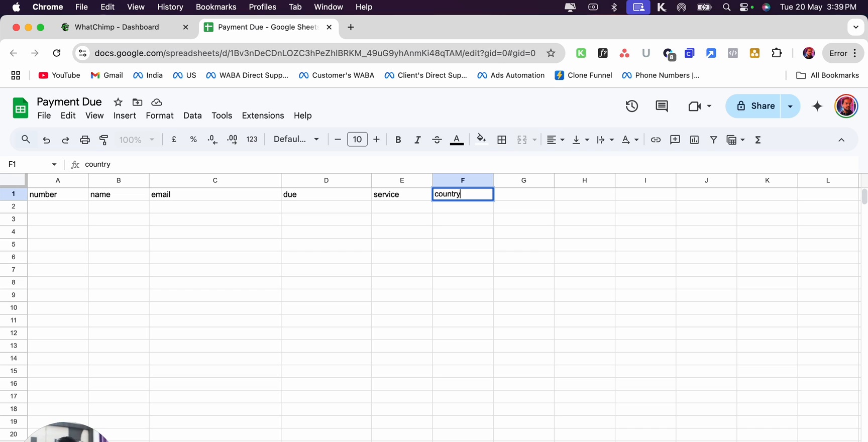Open all comments panel
868x442 pixels.
(662, 106)
